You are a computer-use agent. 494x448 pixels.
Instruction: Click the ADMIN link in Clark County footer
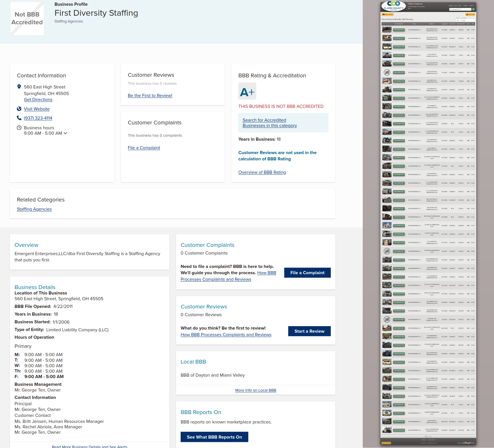[x=424, y=440]
